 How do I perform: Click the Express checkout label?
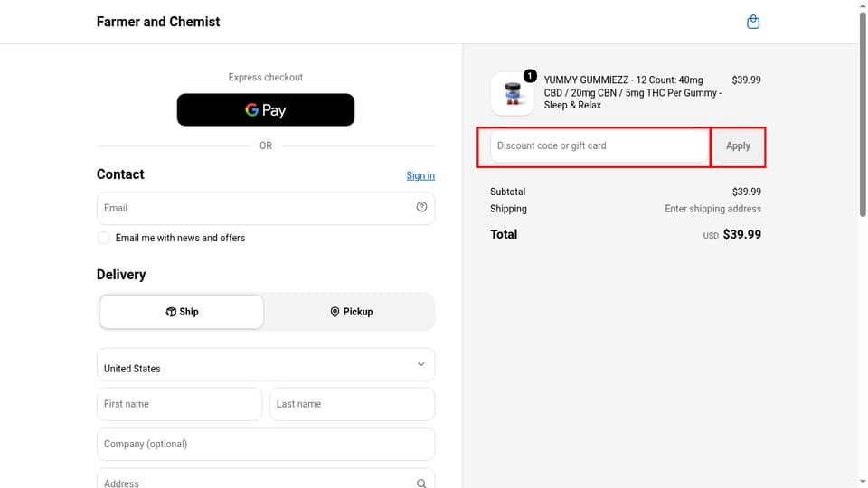266,78
